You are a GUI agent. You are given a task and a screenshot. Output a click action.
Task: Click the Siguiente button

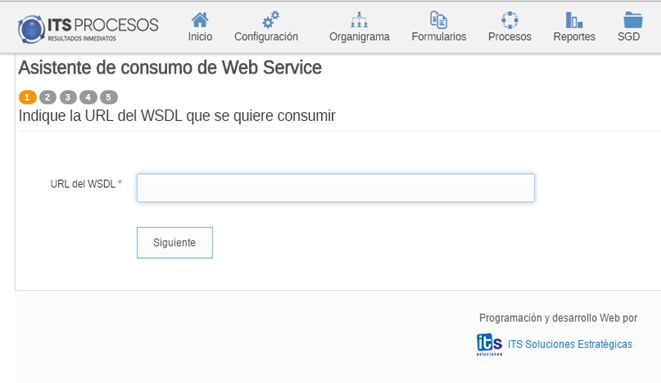(175, 243)
